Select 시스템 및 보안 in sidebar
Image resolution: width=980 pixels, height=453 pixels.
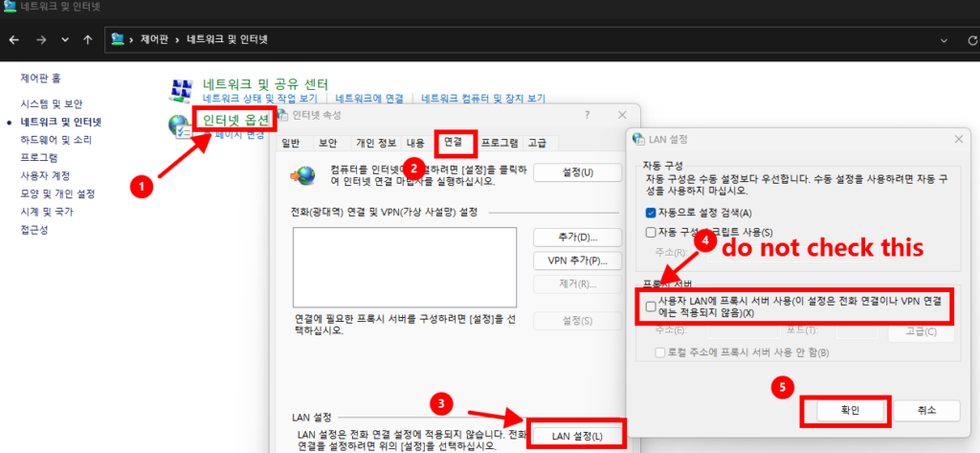tap(54, 103)
